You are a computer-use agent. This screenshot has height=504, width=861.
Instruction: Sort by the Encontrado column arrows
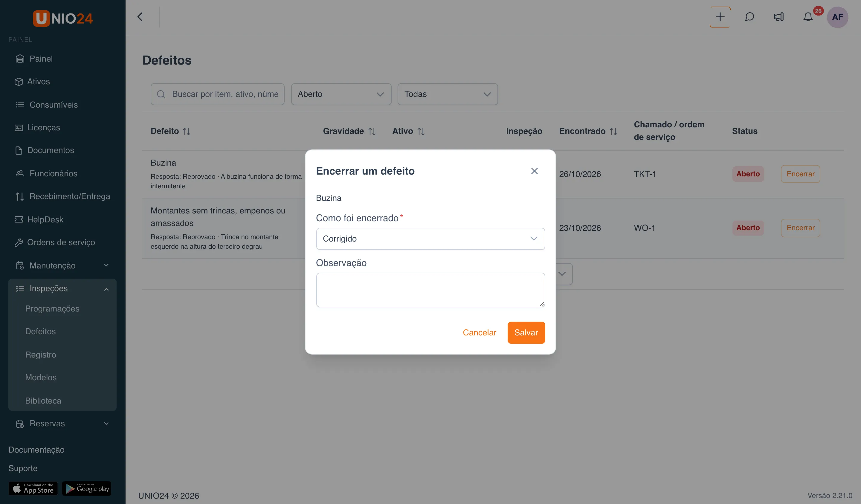tap(614, 131)
